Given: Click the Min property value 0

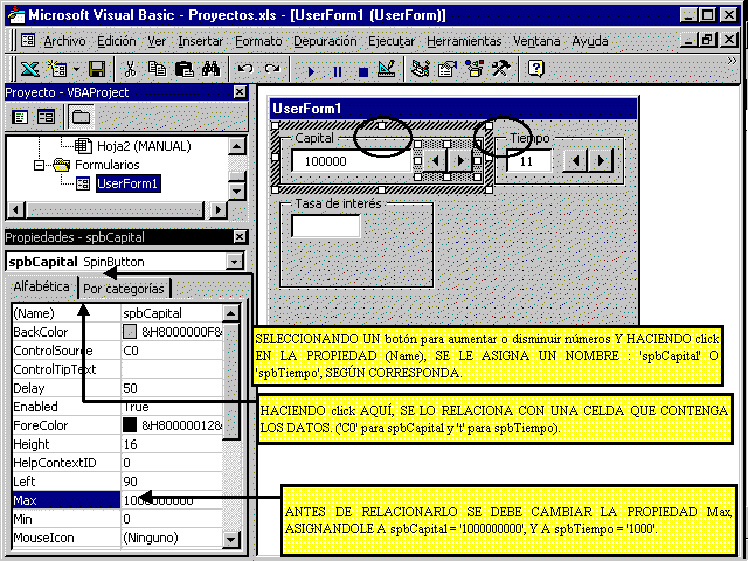Looking at the screenshot, I should point(127,519).
